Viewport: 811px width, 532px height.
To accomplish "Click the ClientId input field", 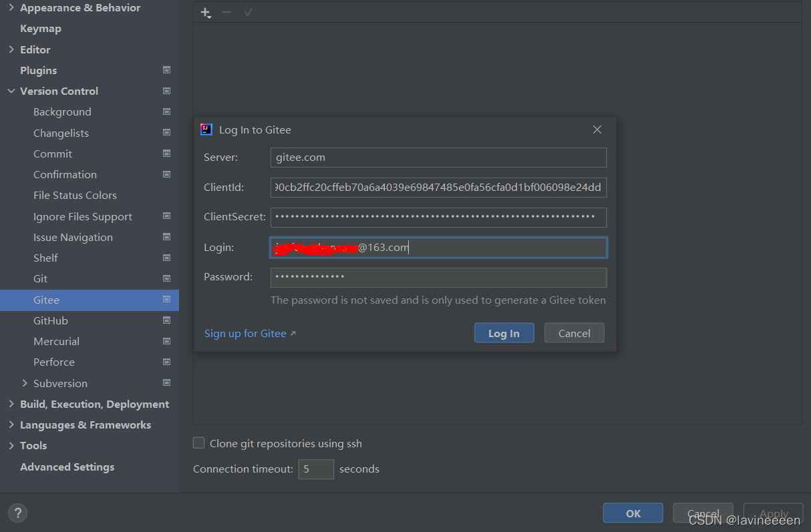I will tap(439, 187).
